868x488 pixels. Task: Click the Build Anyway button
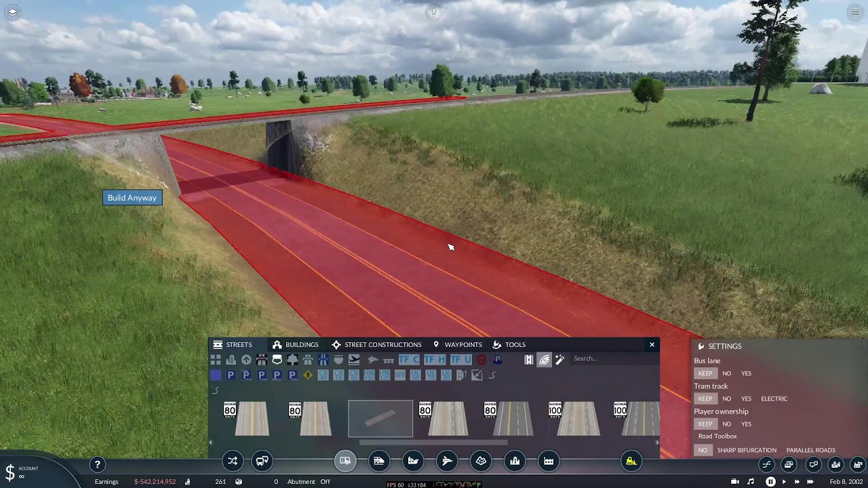[132, 198]
